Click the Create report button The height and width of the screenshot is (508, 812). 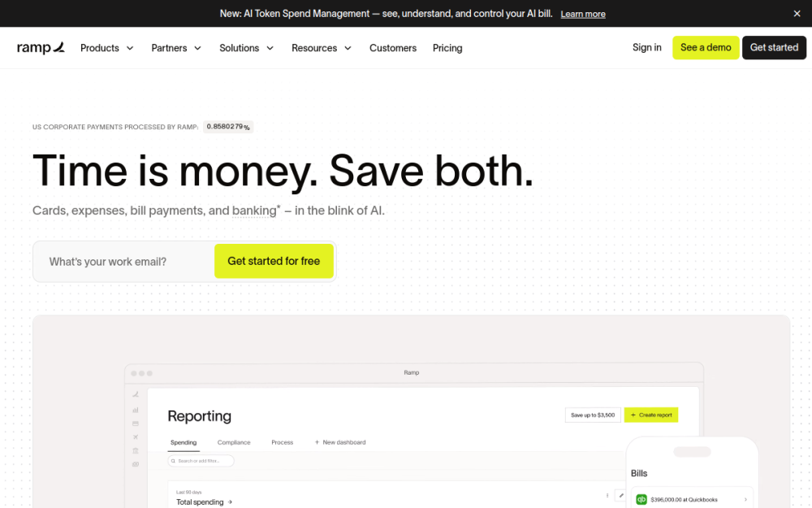click(x=651, y=415)
